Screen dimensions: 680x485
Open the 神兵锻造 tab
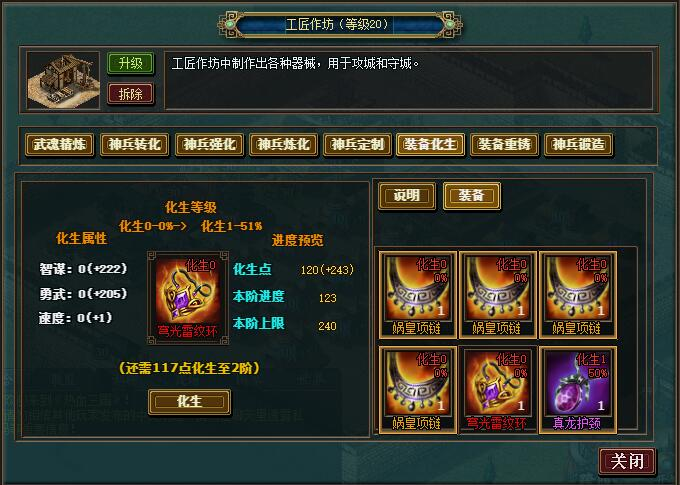tap(578, 144)
